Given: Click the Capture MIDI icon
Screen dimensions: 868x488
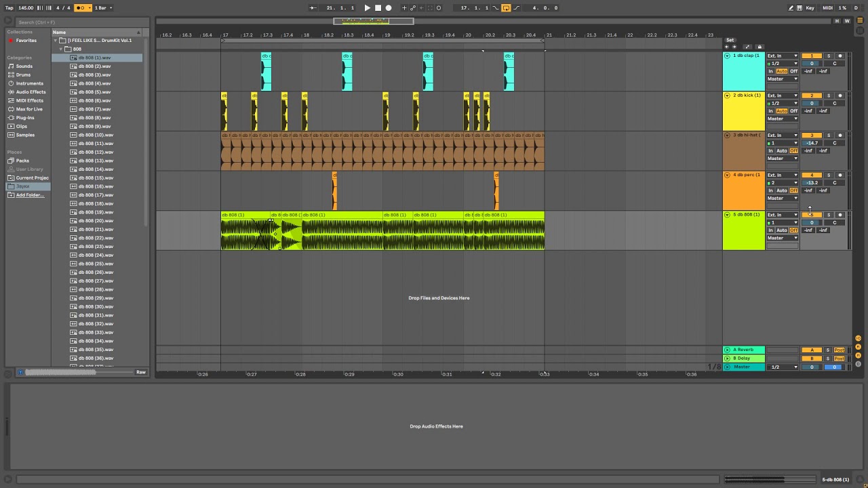Looking at the screenshot, I should click(430, 8).
